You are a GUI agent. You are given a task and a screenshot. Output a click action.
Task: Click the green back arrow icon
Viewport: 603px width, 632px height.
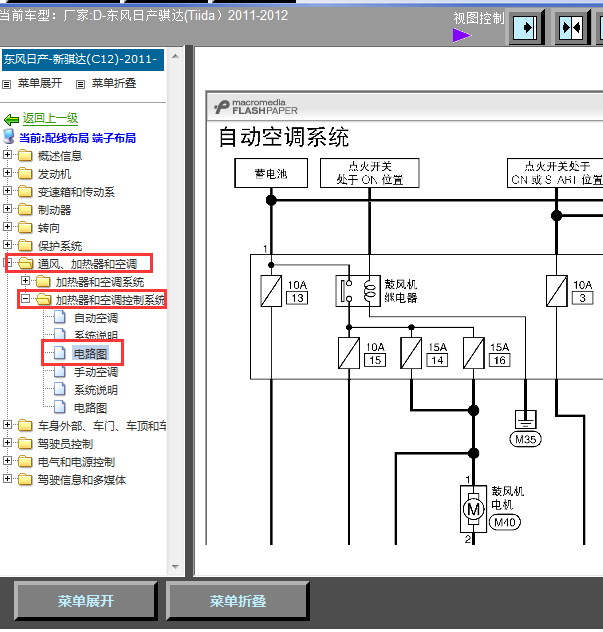(x=11, y=119)
